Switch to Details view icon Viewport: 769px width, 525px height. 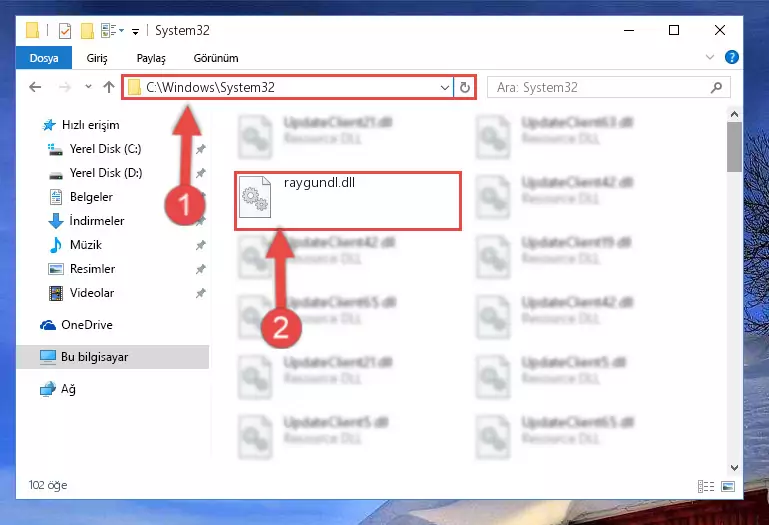(706, 486)
